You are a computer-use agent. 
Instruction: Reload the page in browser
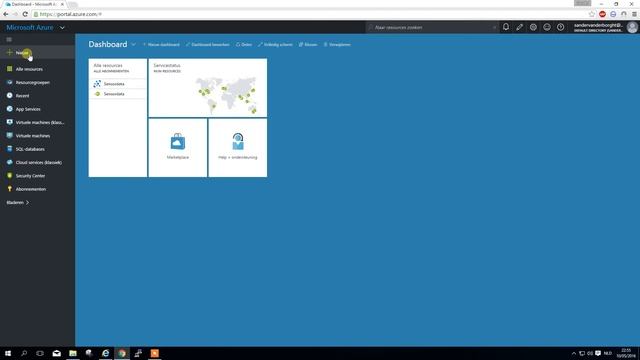click(25, 14)
